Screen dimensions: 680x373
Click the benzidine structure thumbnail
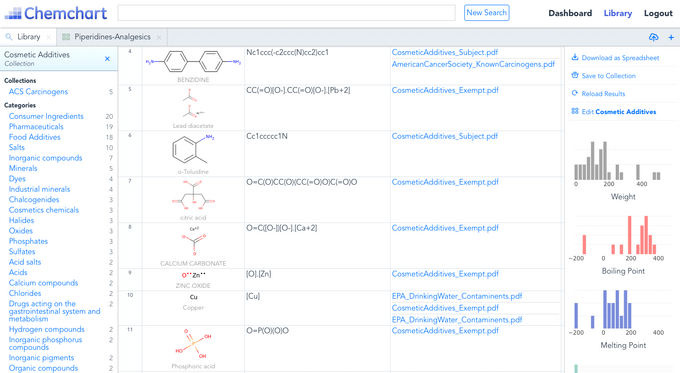coord(193,62)
